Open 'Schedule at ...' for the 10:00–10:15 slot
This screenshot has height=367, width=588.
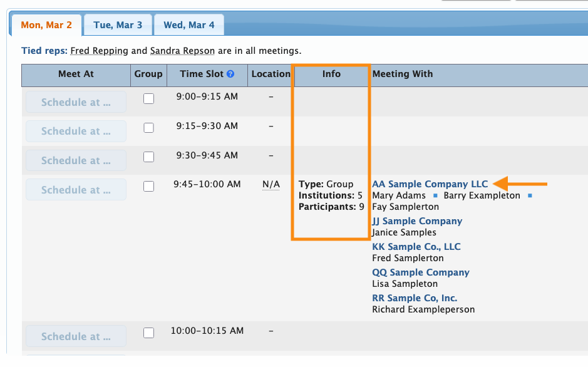[76, 336]
